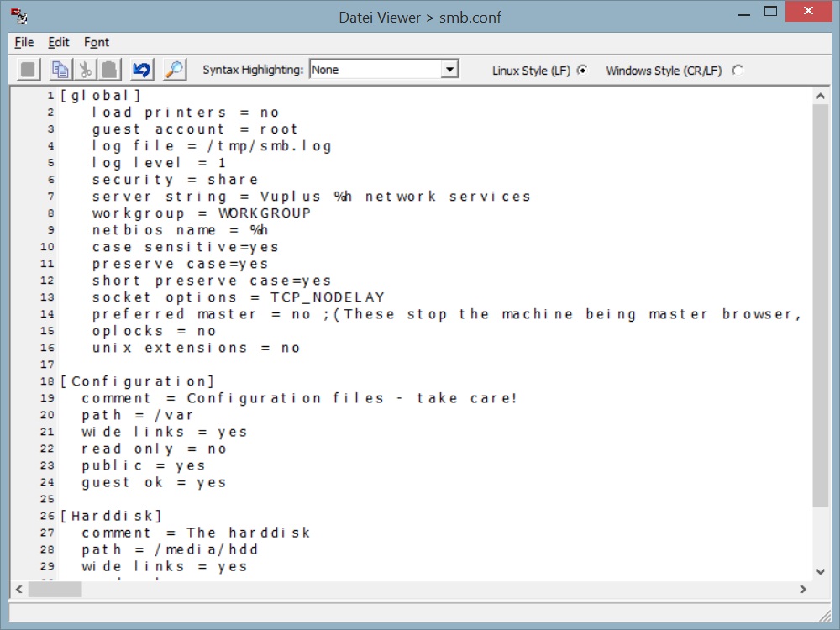Click the '[global]' section header line
The image size is (840, 630).
tap(100, 96)
